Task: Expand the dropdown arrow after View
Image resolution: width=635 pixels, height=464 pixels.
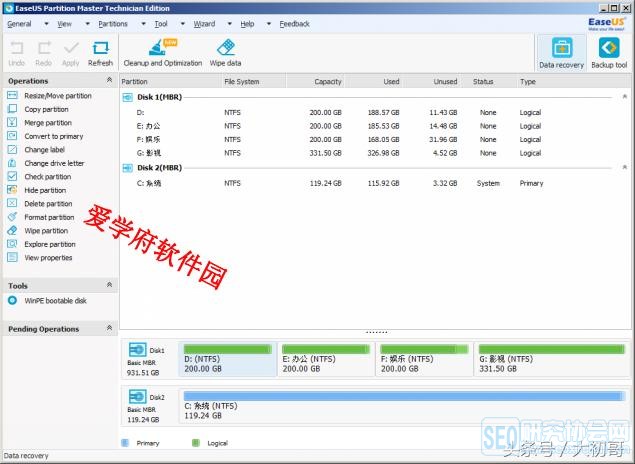Action: pos(87,24)
